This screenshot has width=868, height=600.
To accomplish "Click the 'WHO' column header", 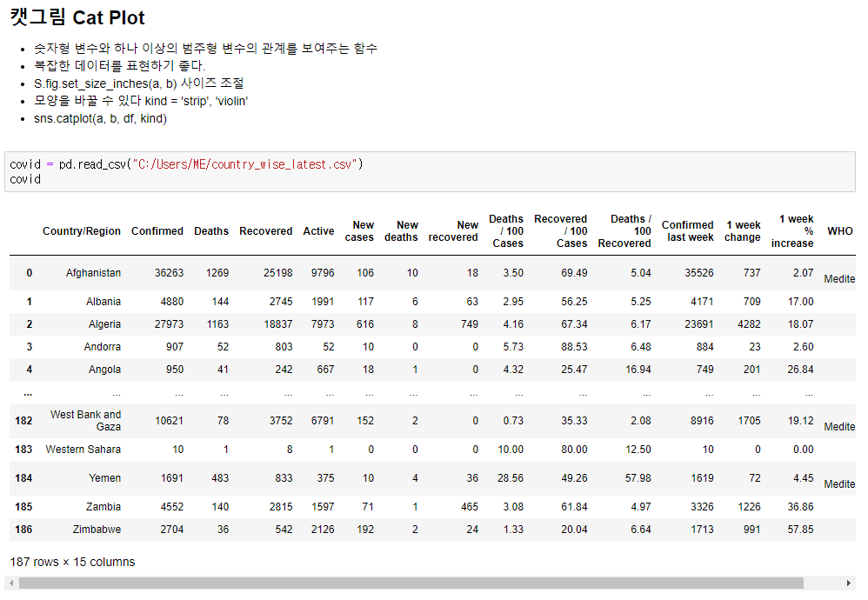I will pyautogui.click(x=840, y=230).
